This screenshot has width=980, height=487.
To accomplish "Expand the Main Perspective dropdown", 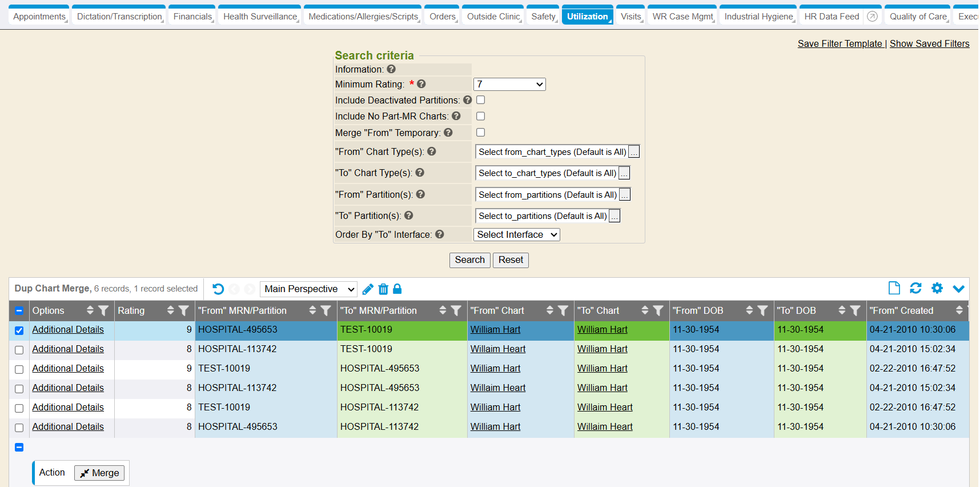I will [x=309, y=289].
